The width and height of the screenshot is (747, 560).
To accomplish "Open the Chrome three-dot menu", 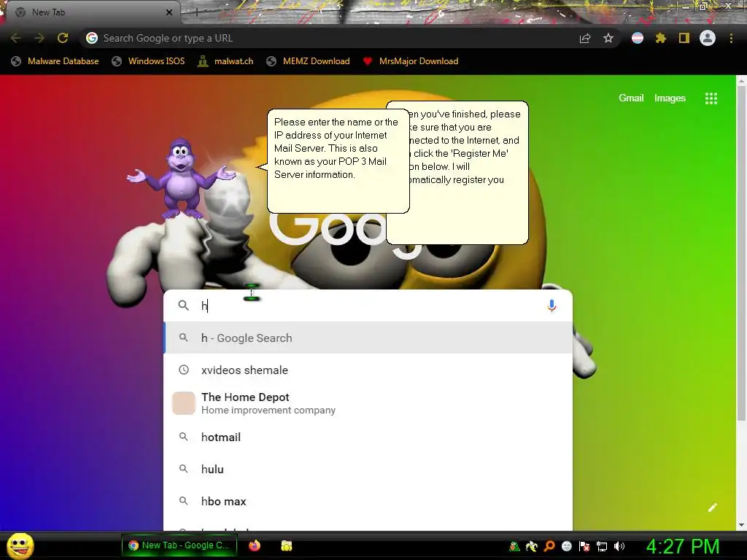I will (x=731, y=38).
